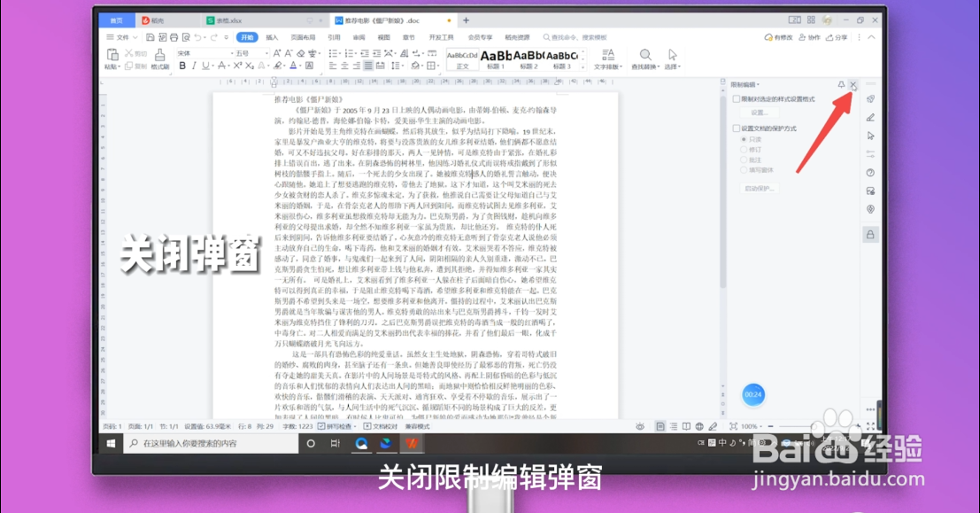Click the Find and Replace magnifier icon

point(645,55)
